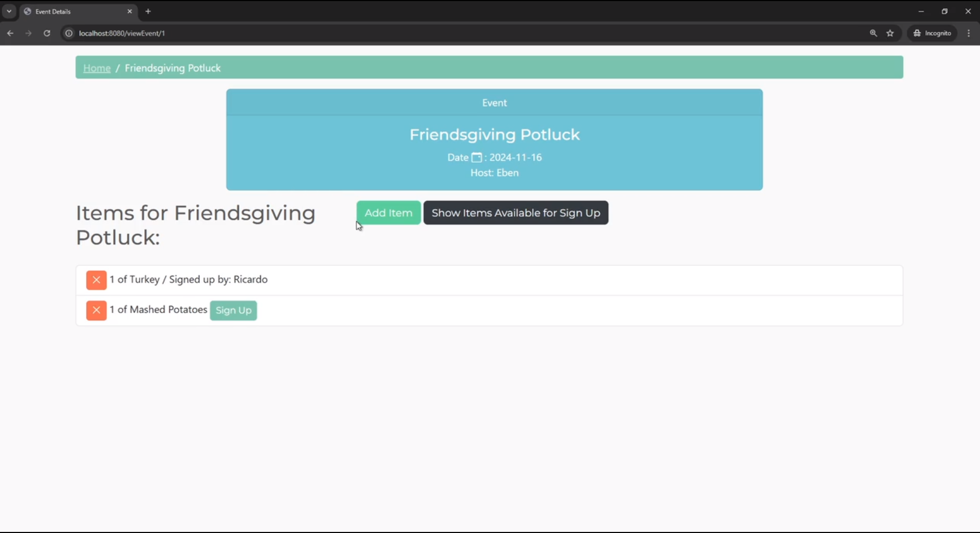Close the Event Details tab
Viewport: 980px width, 533px height.
click(x=129, y=11)
